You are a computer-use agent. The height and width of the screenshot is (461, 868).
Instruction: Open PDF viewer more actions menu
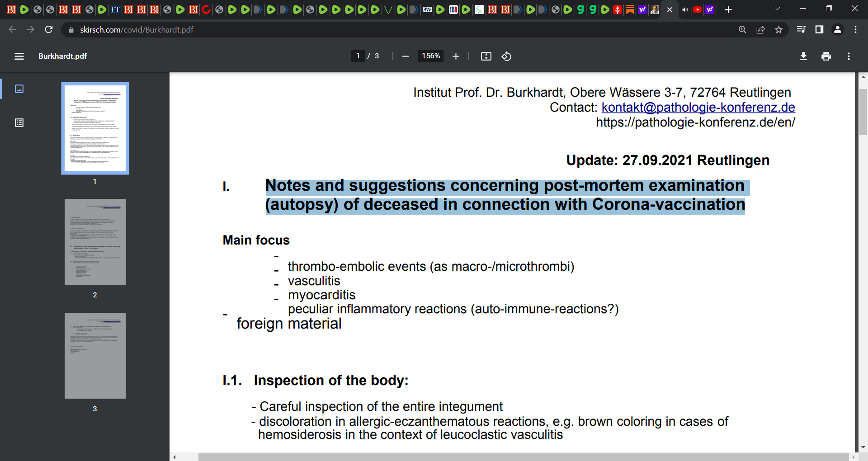(x=849, y=56)
